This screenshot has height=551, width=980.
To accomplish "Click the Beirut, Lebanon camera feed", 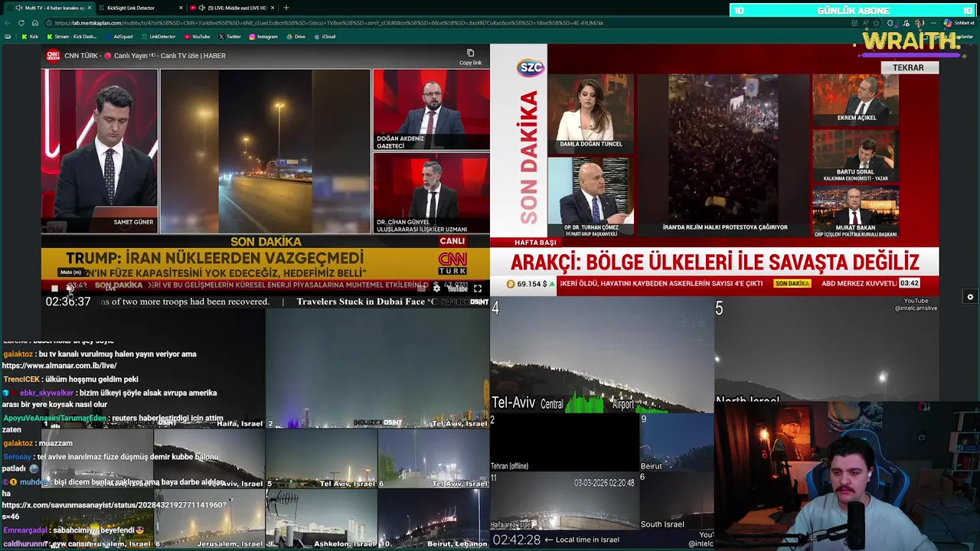I will click(x=433, y=519).
